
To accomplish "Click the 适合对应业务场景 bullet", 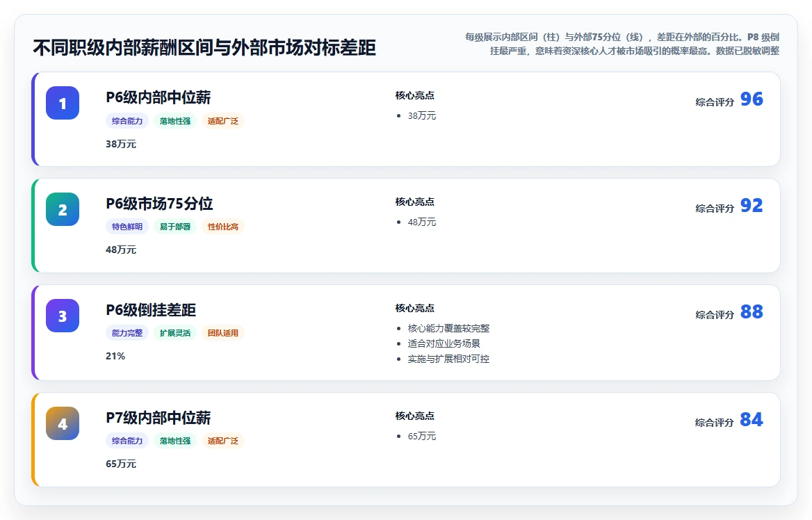I will pyautogui.click(x=444, y=343).
